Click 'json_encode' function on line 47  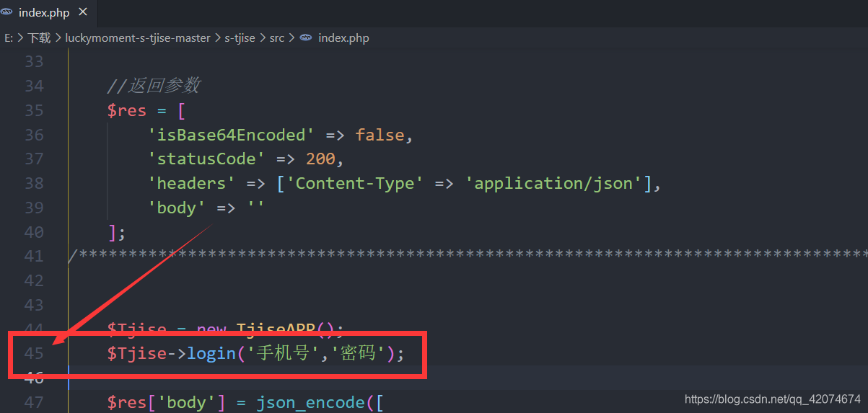(310, 402)
